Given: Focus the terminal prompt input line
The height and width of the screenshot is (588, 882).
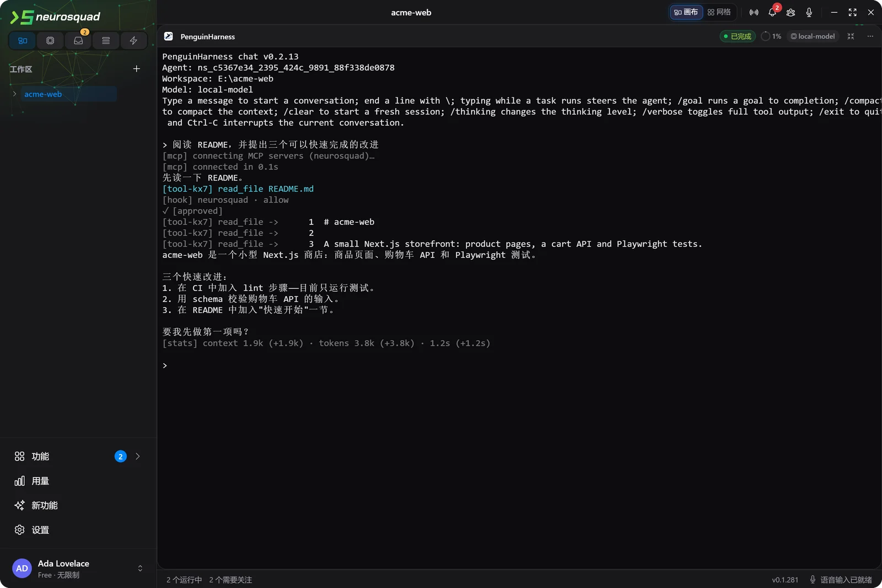Looking at the screenshot, I should (x=518, y=365).
